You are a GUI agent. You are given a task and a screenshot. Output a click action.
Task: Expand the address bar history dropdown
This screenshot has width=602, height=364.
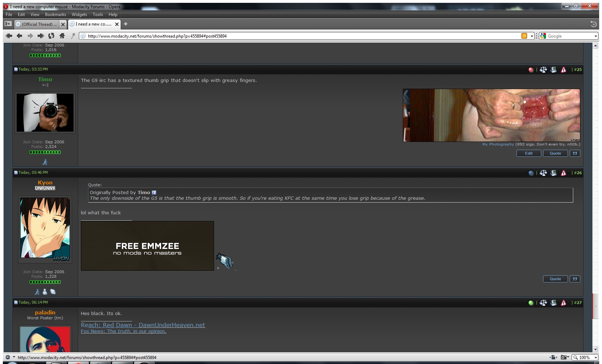tap(532, 36)
